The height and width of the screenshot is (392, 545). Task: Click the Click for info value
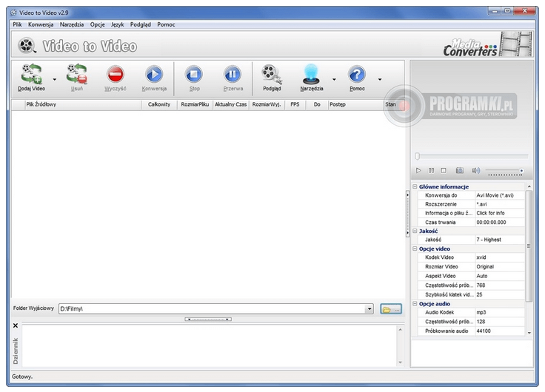tap(500, 213)
